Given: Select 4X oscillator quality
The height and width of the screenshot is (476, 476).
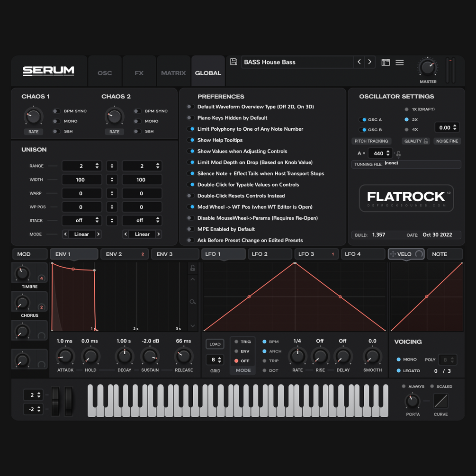Looking at the screenshot, I should tap(406, 129).
